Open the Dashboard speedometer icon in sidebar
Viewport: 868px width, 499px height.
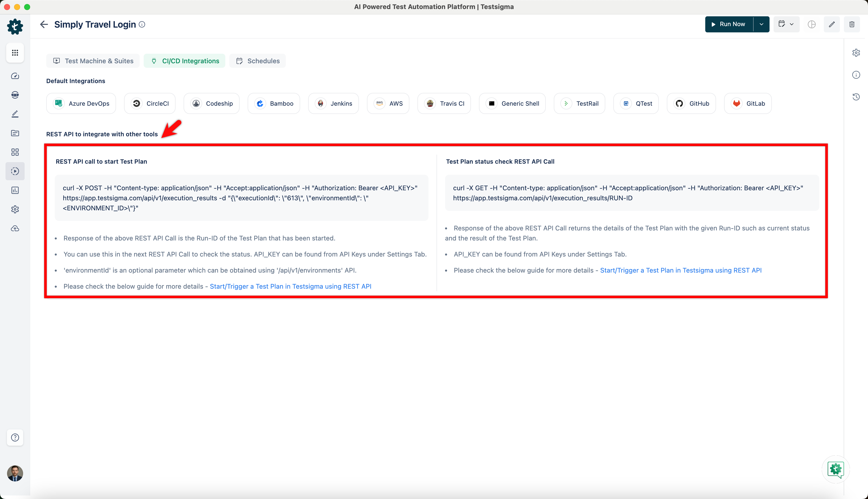pyautogui.click(x=15, y=76)
